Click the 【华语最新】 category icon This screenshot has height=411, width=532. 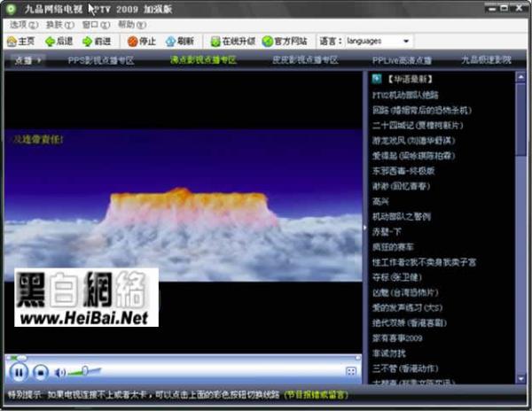[376, 79]
